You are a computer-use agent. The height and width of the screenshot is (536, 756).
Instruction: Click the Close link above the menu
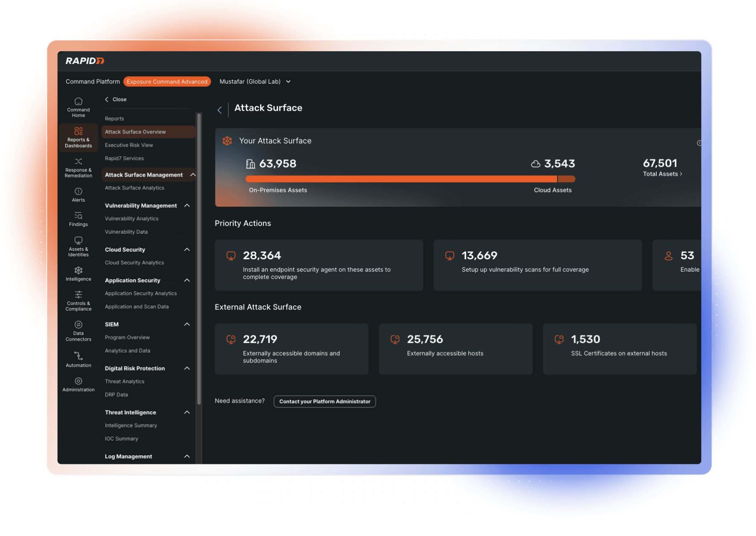[x=116, y=99]
